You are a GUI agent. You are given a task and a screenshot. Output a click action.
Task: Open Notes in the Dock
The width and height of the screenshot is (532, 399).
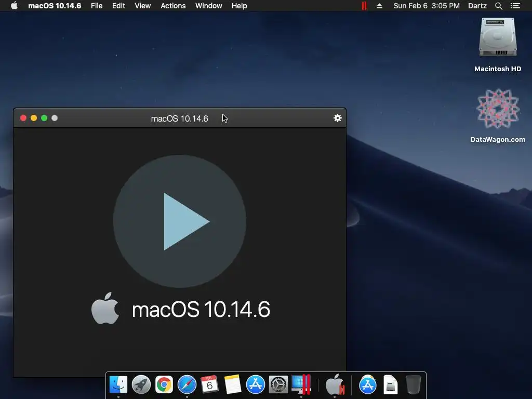pyautogui.click(x=232, y=384)
